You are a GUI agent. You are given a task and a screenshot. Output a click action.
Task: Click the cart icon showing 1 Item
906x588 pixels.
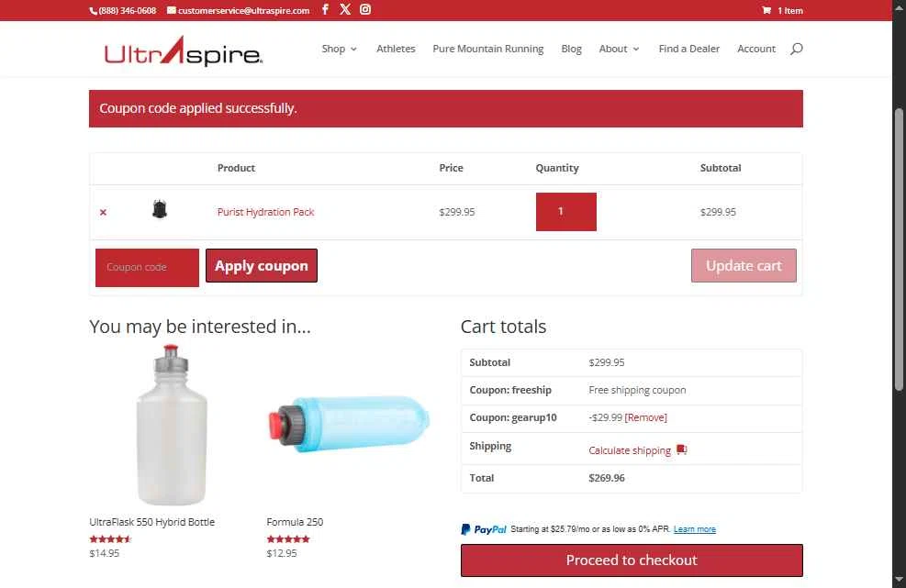766,10
